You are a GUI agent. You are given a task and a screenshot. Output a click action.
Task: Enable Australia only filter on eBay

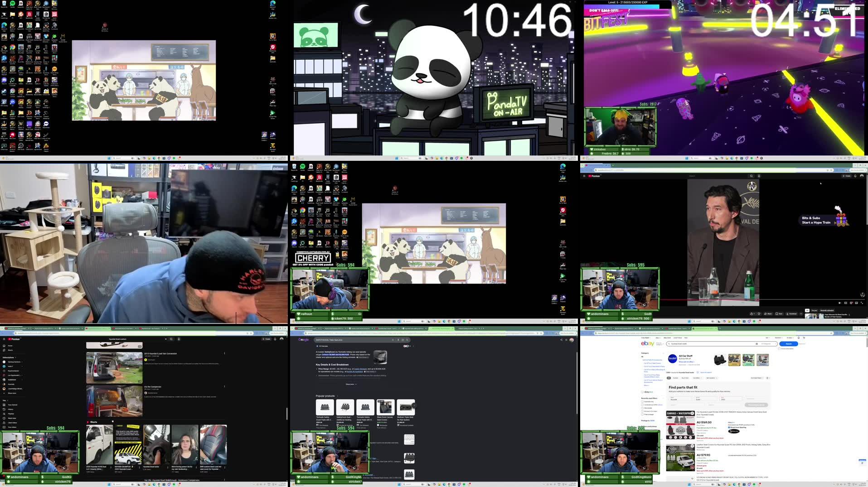coord(642,401)
